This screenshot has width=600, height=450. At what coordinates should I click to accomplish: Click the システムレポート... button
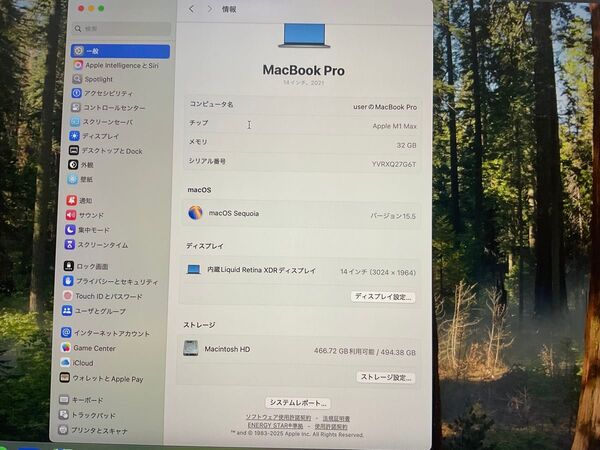coord(298,403)
